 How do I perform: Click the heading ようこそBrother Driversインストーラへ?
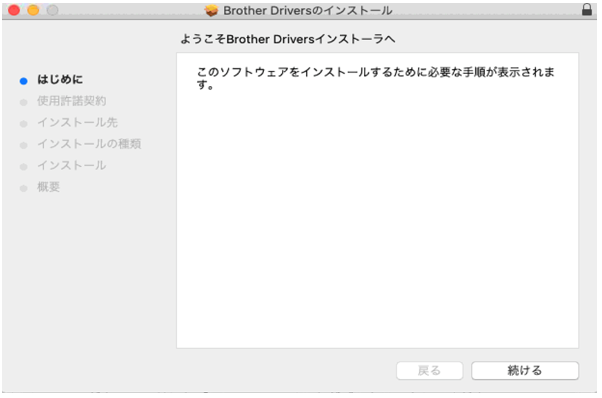click(x=288, y=39)
